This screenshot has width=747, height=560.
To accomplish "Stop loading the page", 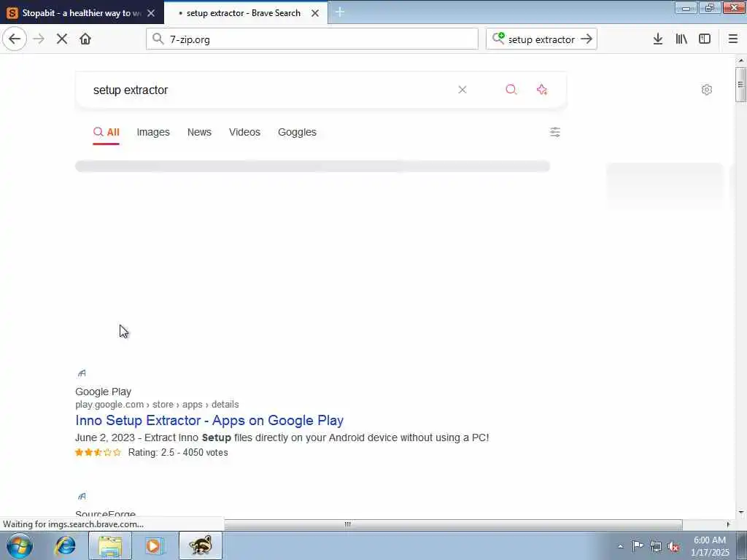I will [x=62, y=39].
